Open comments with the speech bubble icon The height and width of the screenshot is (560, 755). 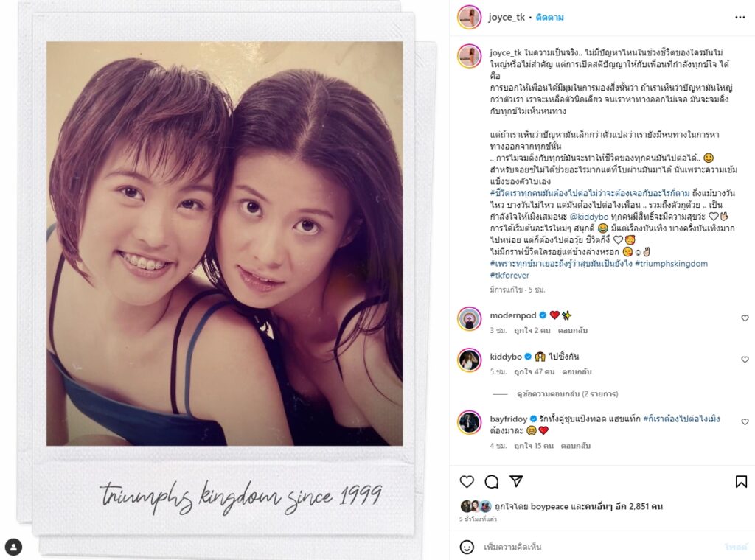coord(492,482)
